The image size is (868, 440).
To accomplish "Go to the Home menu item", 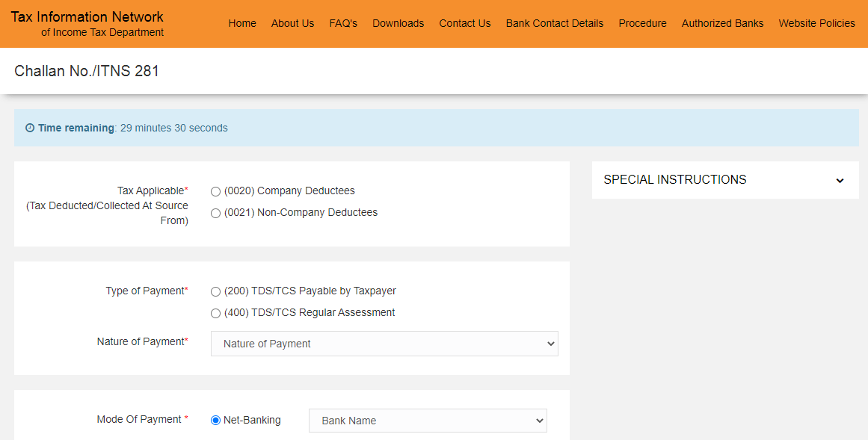I will tap(242, 23).
